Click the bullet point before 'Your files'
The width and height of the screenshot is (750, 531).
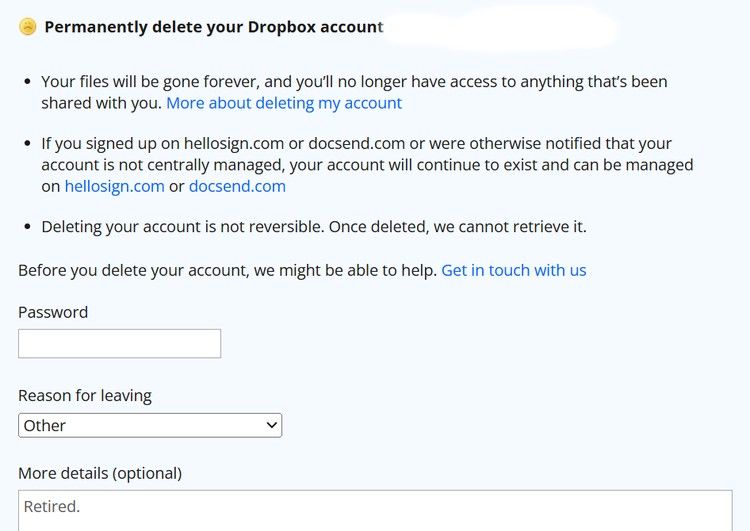(27, 81)
